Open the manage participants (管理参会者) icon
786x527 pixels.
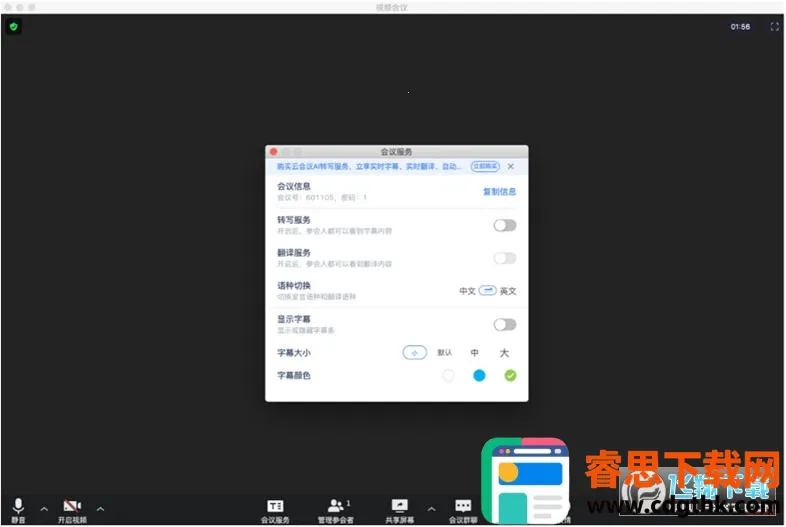pos(336,506)
